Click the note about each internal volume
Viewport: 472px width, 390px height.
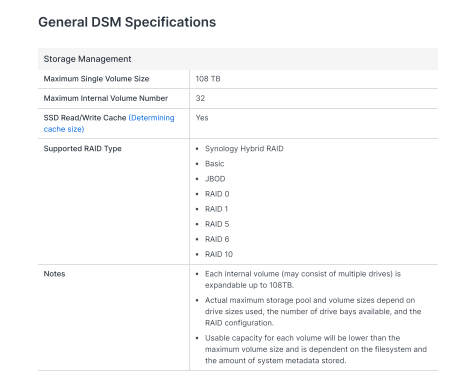point(303,279)
